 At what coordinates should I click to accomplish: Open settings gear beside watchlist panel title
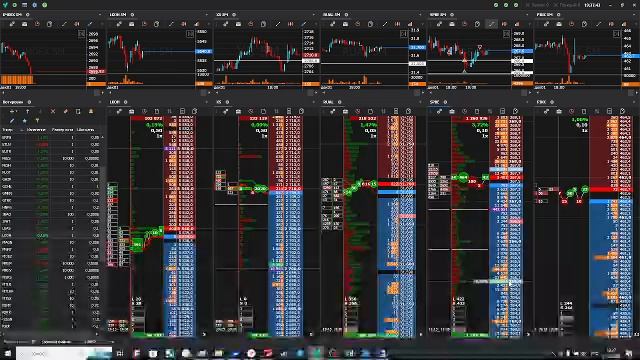29,102
